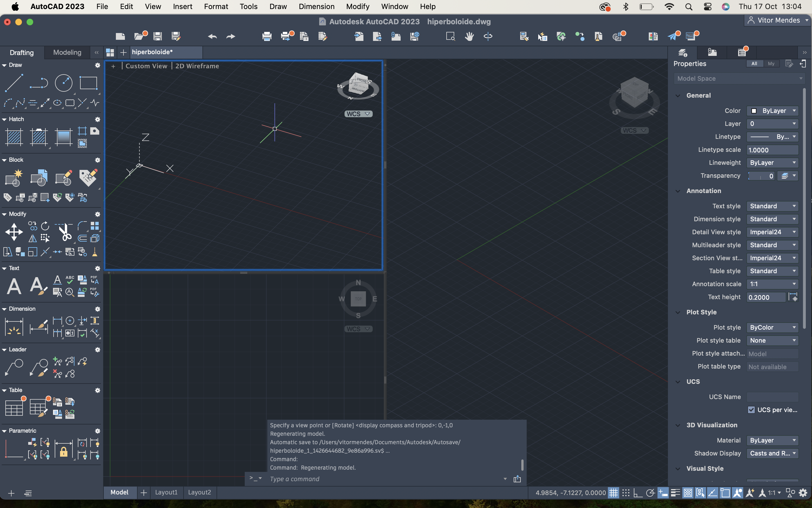Open a new drawing tab with plus
Viewport: 812px width, 508px height.
(x=123, y=52)
